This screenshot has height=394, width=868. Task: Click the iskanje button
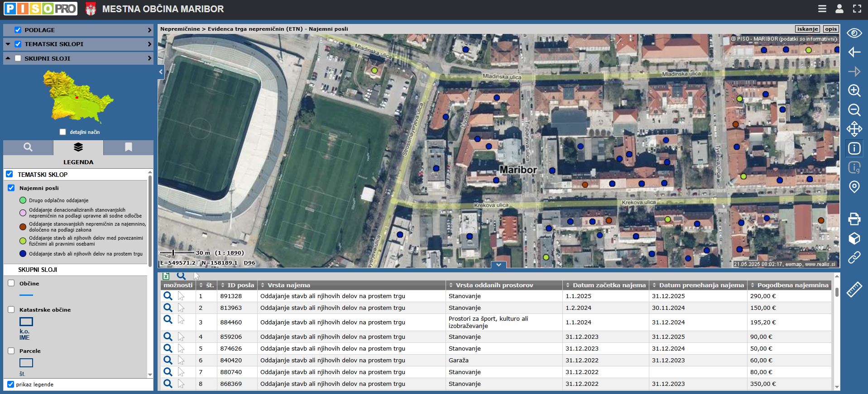click(x=807, y=29)
